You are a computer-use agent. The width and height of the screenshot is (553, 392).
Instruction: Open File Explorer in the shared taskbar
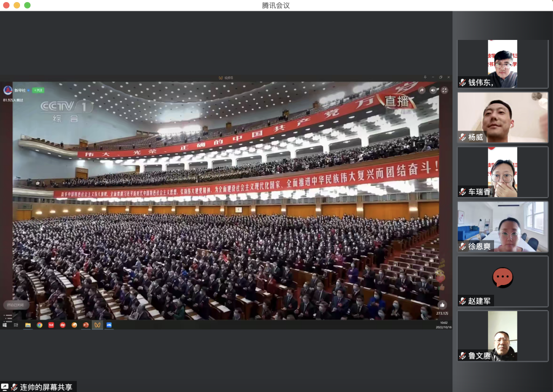pyautogui.click(x=28, y=325)
